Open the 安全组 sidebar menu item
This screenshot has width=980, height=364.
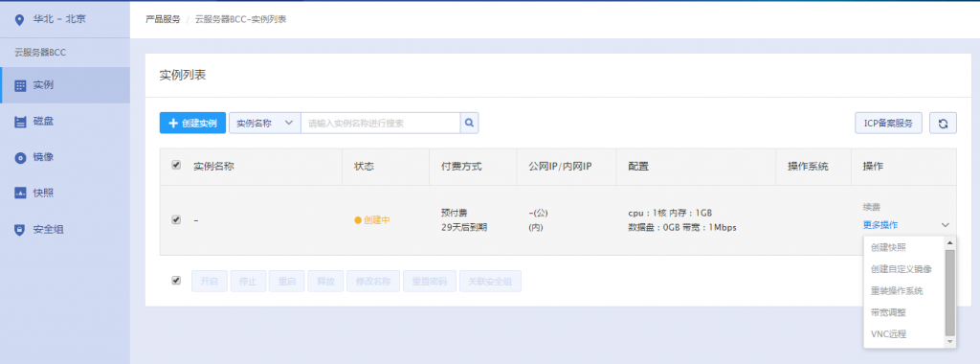[x=65, y=230]
